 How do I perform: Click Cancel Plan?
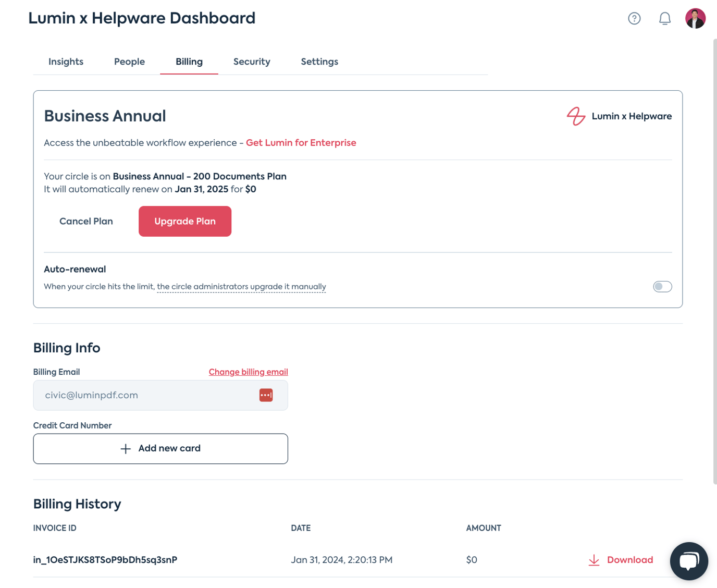(86, 221)
